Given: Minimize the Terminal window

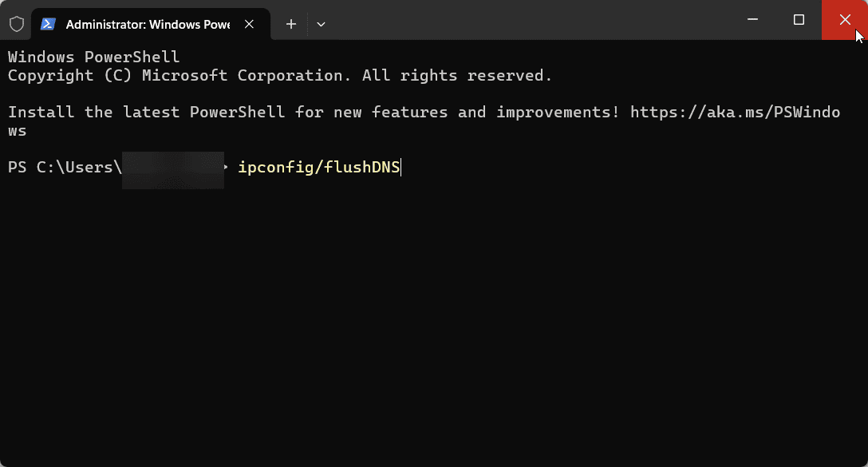Looking at the screenshot, I should coord(752,19).
